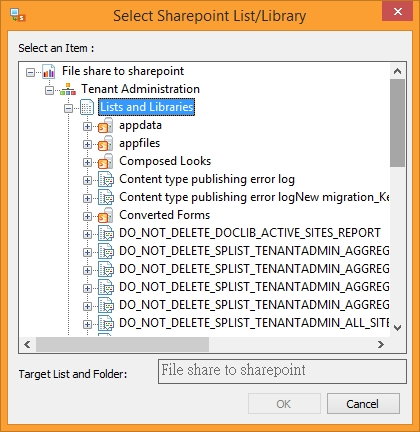Click the Lists and Libraries page icon
Screen dimensions: 420x432
[87, 107]
